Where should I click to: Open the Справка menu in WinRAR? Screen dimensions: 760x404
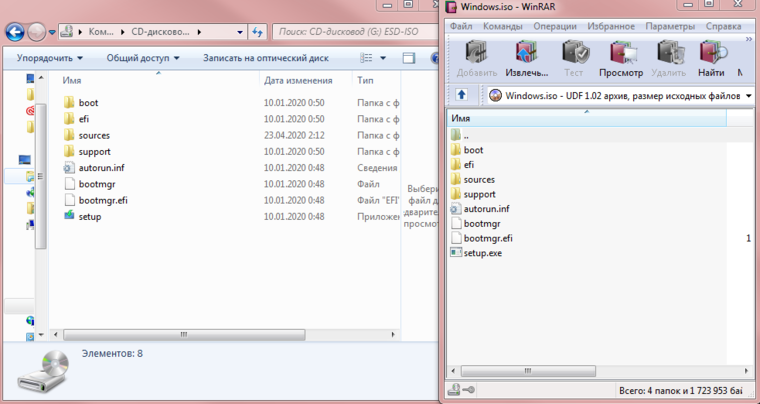pyautogui.click(x=723, y=26)
